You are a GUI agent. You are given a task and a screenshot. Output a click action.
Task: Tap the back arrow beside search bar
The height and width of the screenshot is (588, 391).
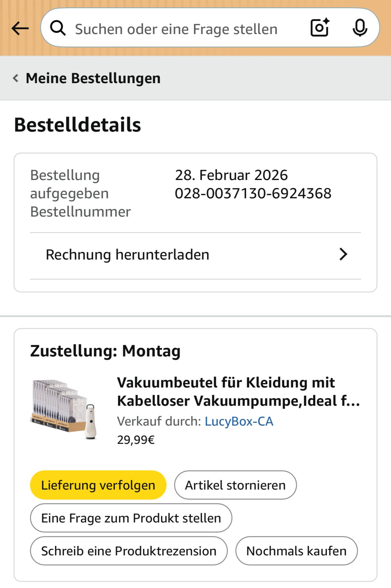click(20, 29)
